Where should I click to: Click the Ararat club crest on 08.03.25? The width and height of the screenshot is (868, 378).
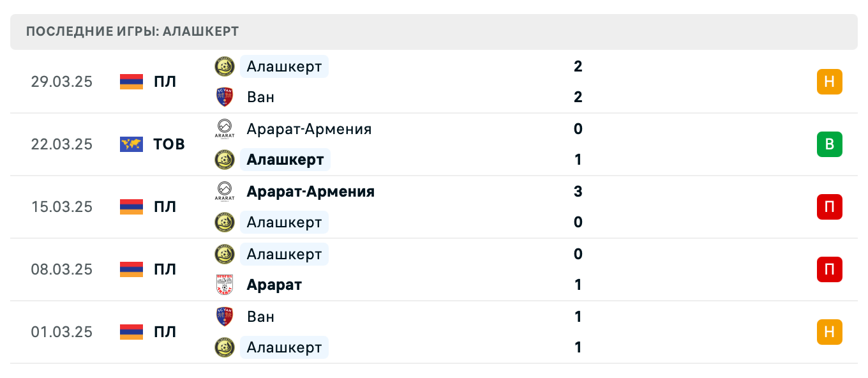(x=224, y=285)
